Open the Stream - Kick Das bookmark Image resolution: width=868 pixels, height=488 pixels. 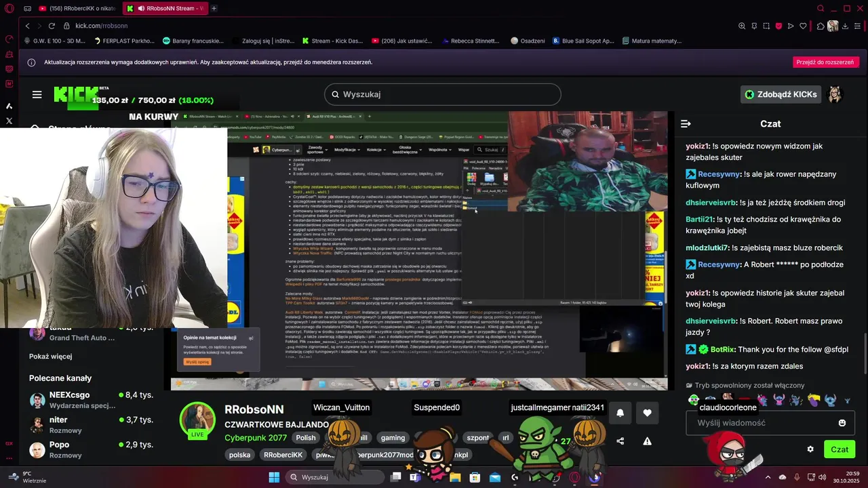(x=333, y=41)
